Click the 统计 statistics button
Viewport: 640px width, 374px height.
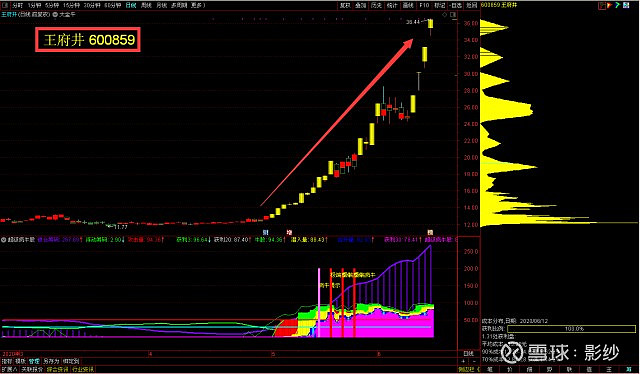click(392, 5)
